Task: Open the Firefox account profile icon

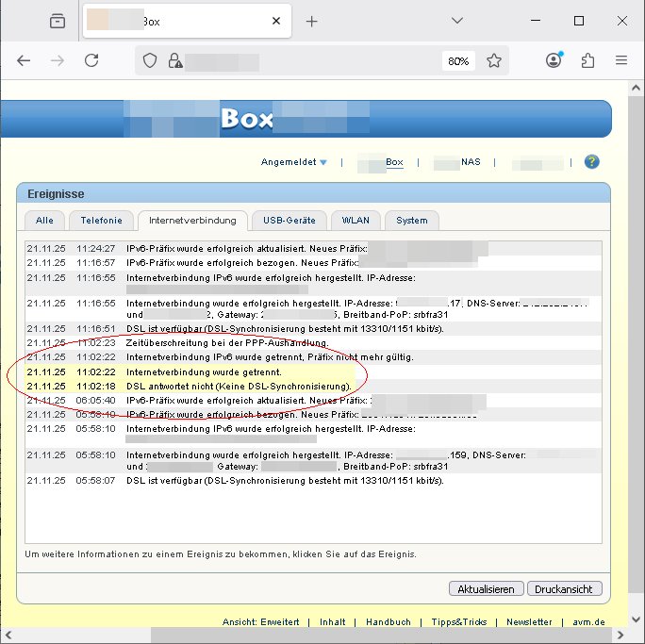Action: click(x=554, y=60)
